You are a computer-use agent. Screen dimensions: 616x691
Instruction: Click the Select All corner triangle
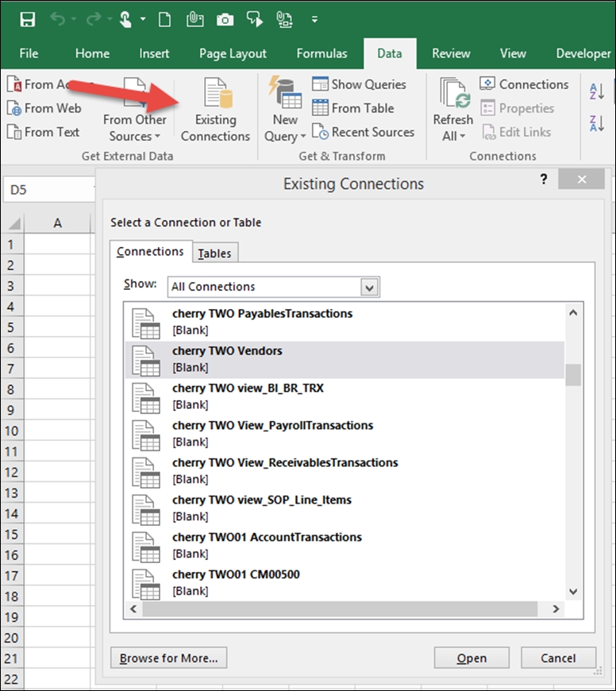[x=13, y=223]
